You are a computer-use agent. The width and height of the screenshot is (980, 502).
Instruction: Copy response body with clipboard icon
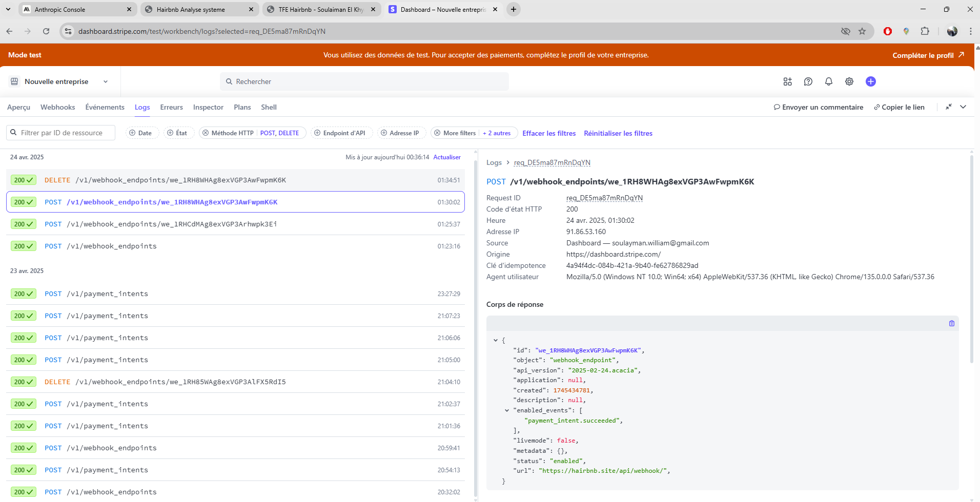point(951,323)
